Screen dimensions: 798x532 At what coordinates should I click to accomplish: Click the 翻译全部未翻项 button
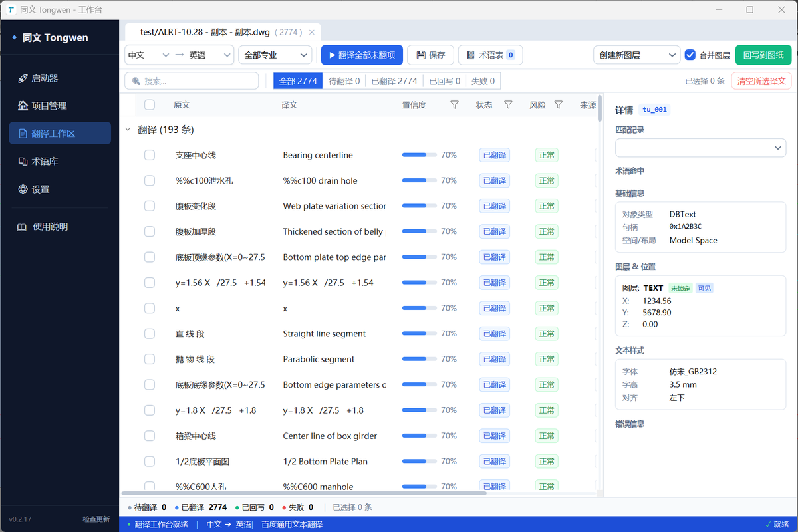point(362,55)
